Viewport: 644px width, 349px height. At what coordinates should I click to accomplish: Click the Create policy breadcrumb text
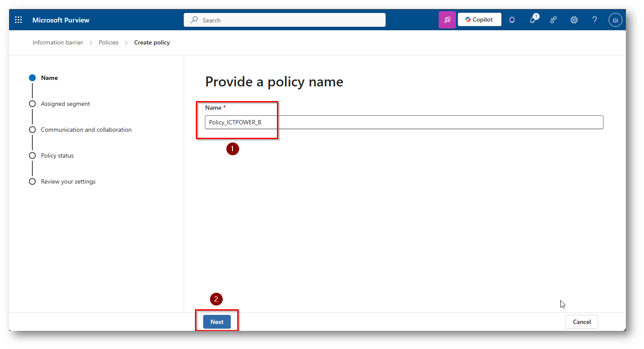[x=152, y=42]
